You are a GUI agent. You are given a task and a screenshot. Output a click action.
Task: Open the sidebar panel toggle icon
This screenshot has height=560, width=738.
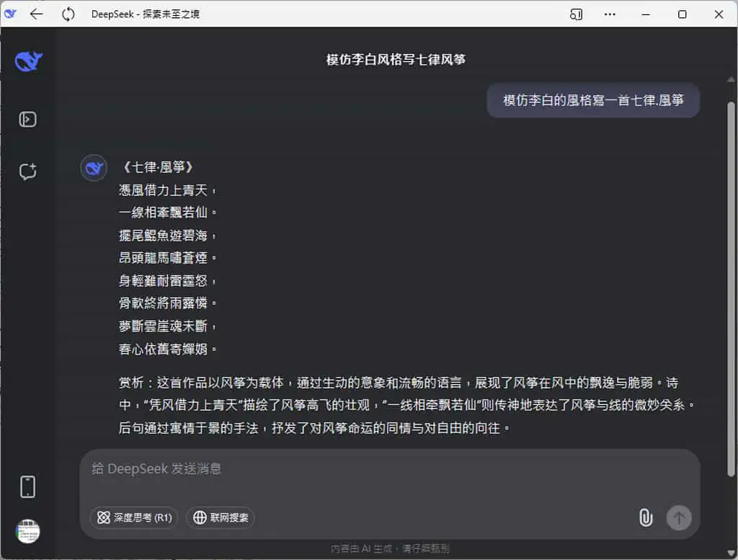(x=28, y=119)
